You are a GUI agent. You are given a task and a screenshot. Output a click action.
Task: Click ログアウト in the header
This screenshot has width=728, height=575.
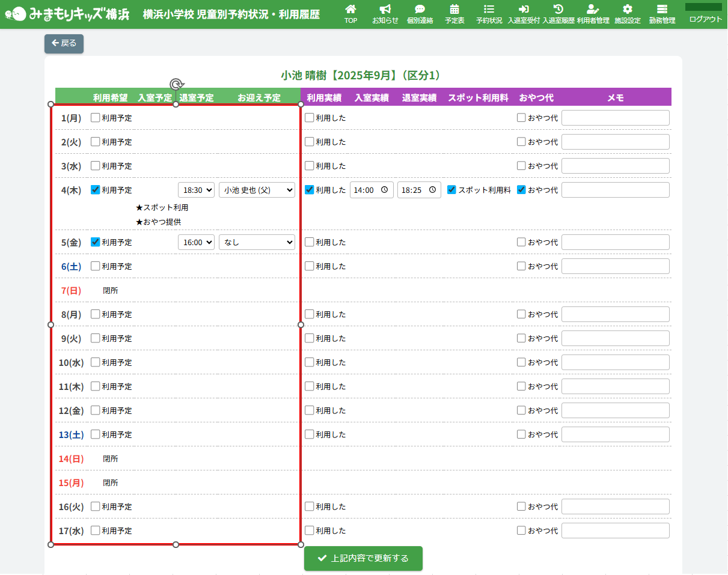[705, 19]
